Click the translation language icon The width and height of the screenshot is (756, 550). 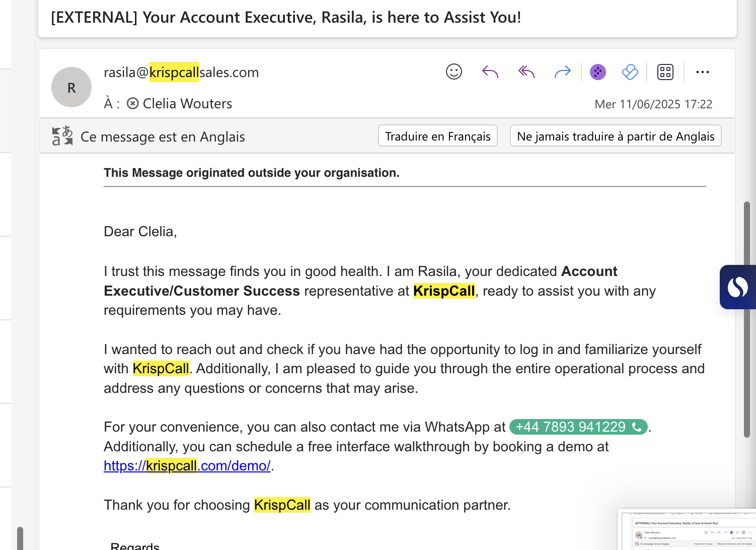pyautogui.click(x=62, y=136)
